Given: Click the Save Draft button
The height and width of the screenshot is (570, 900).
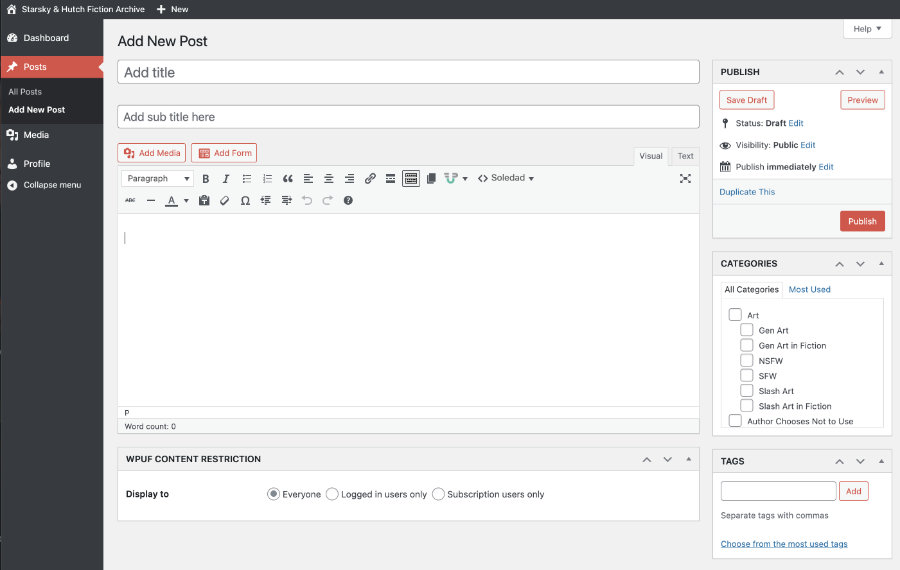Looking at the screenshot, I should click(746, 100).
